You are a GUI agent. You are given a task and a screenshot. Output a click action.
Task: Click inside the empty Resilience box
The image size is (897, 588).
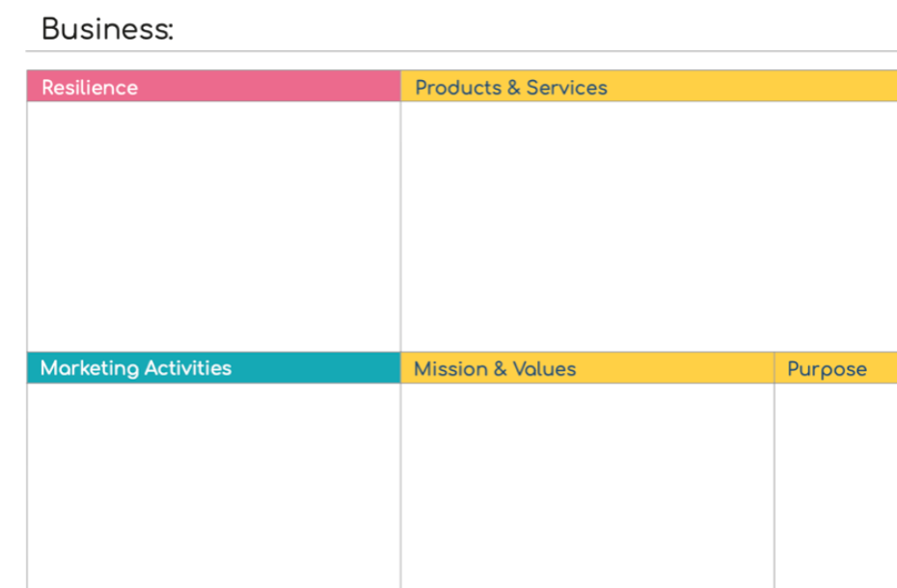pyautogui.click(x=214, y=227)
